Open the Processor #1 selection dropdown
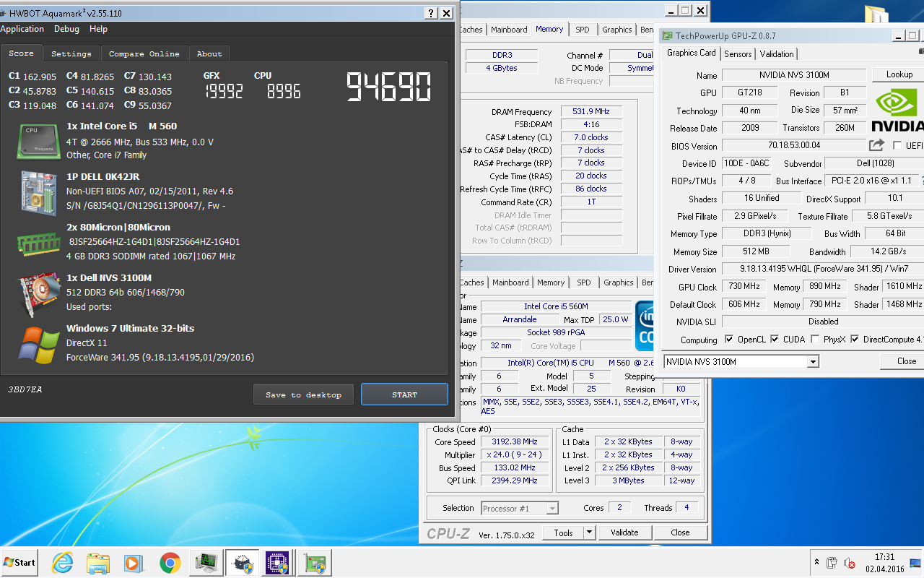This screenshot has width=924, height=578. tap(552, 509)
